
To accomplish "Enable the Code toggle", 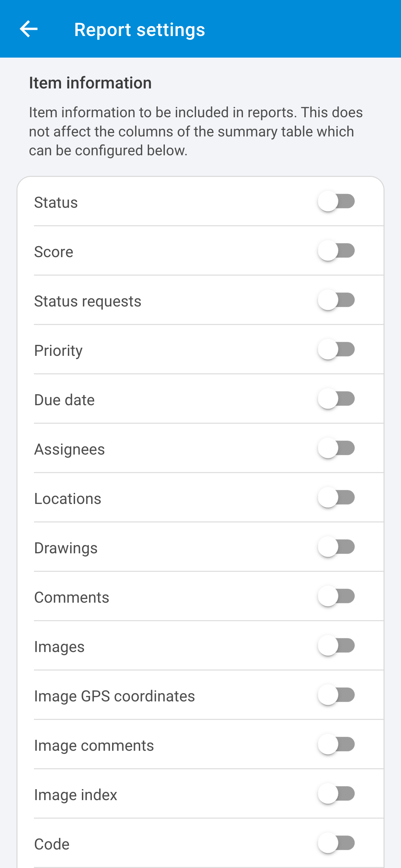I will coord(336,843).
